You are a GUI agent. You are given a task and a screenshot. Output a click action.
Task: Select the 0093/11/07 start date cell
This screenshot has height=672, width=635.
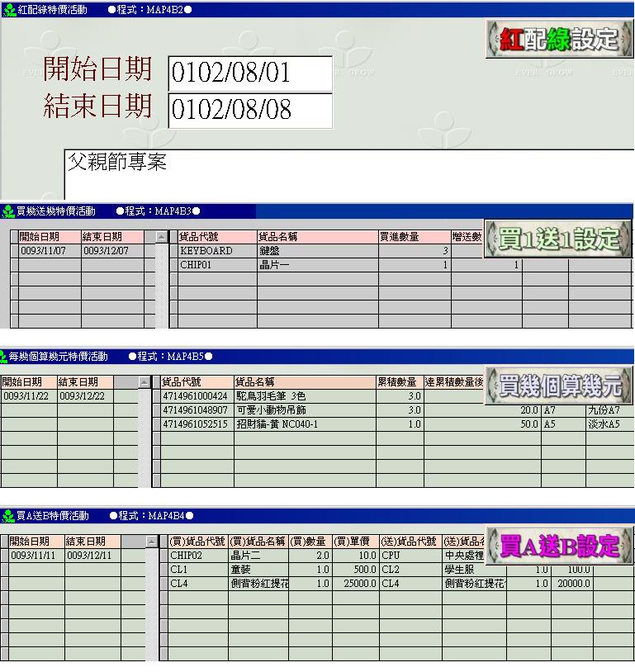(49, 251)
